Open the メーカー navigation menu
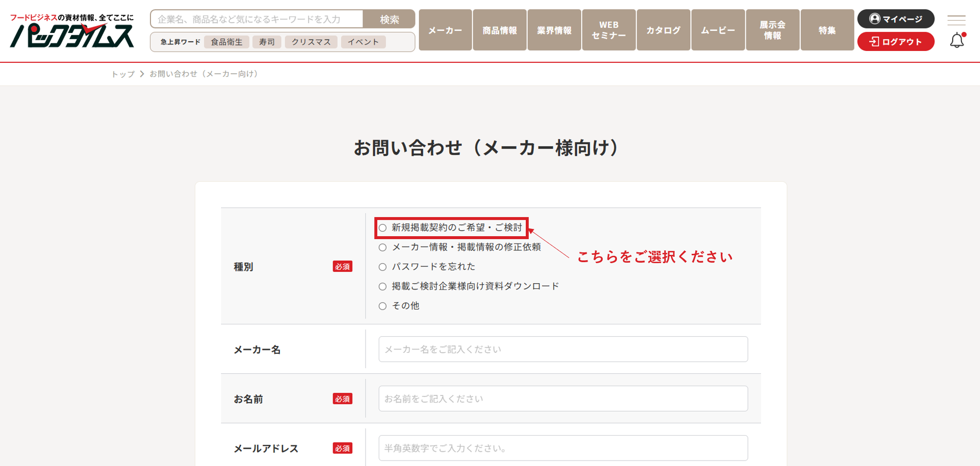The image size is (980, 466). pos(445,30)
